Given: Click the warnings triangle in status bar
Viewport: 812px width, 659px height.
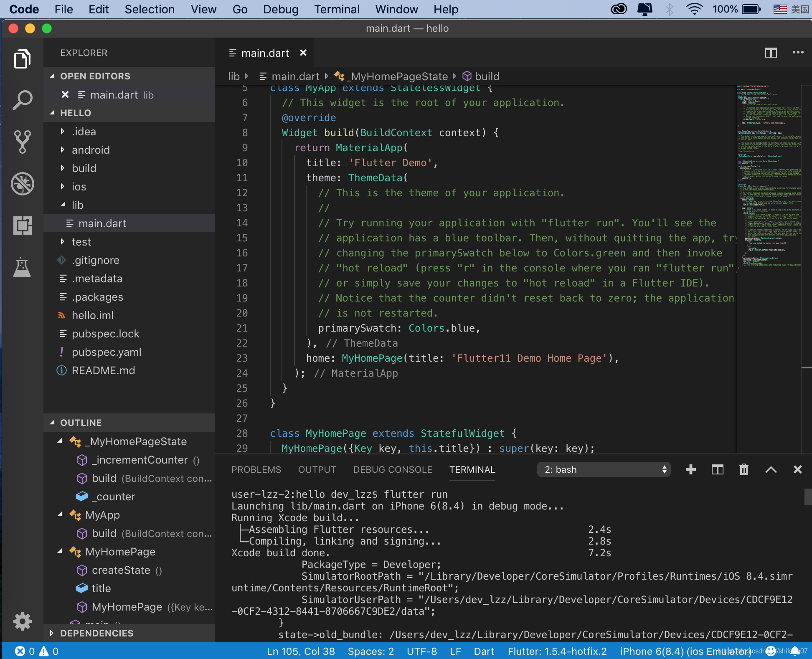Looking at the screenshot, I should tap(44, 651).
